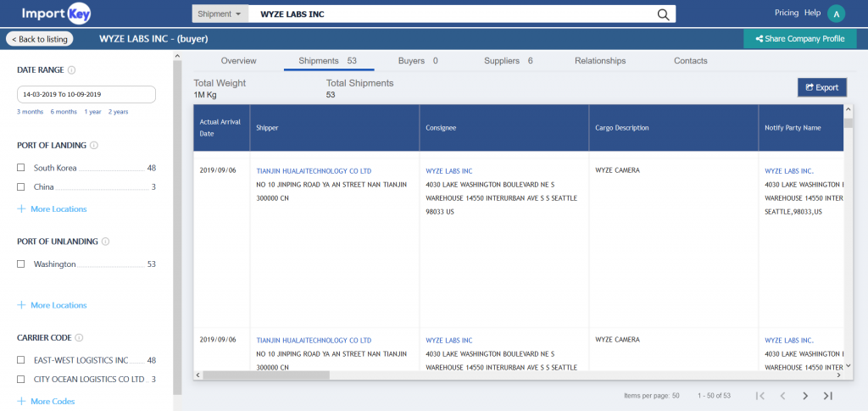Go to the next page

[x=805, y=396]
